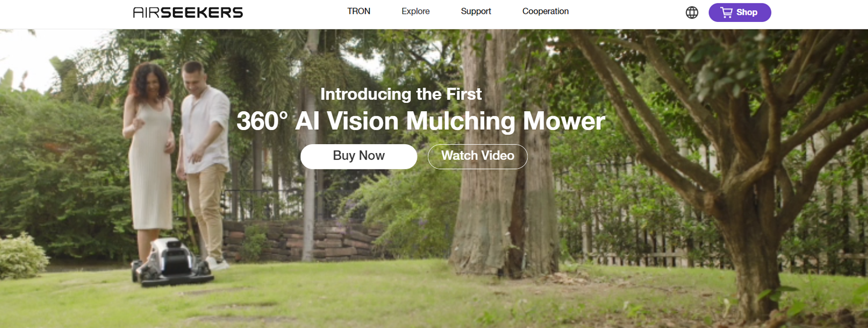
Task: Open the Cooperation menu
Action: (x=545, y=11)
